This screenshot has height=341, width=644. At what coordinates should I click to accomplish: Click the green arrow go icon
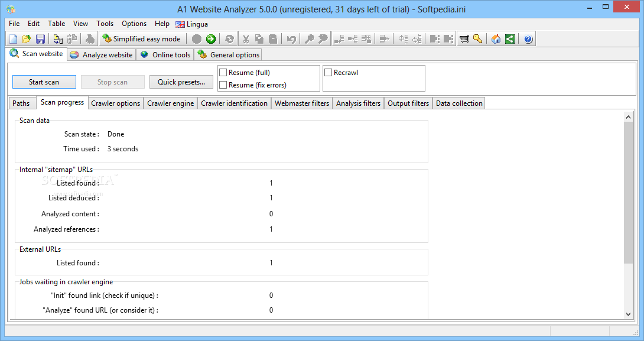(211, 39)
